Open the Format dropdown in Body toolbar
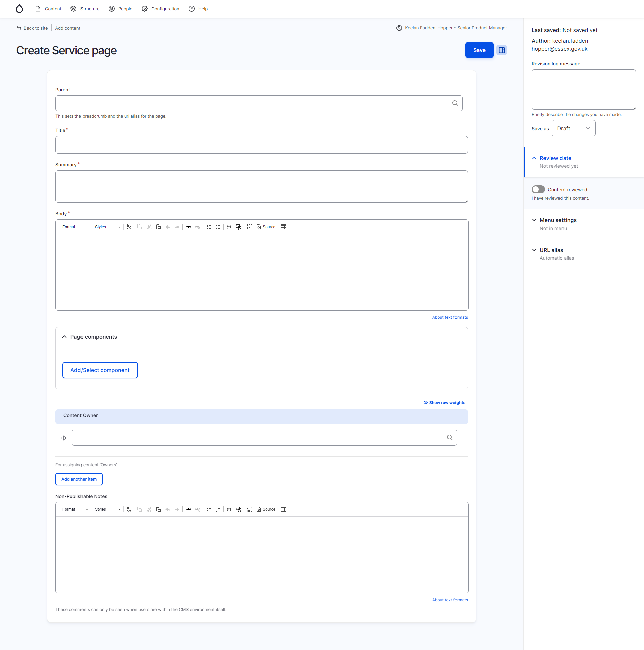Image resolution: width=644 pixels, height=650 pixels. pos(74,227)
